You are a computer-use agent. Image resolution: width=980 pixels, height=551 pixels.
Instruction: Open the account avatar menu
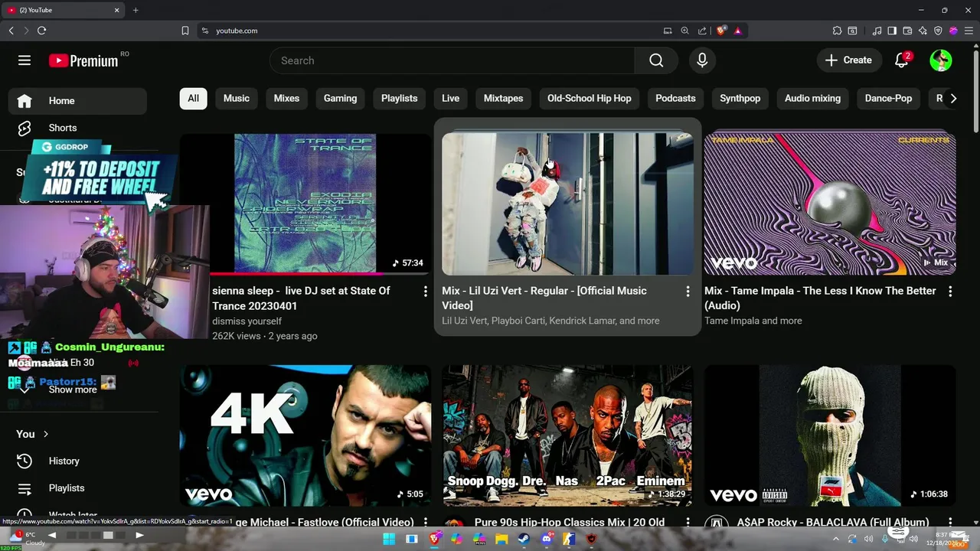click(941, 60)
